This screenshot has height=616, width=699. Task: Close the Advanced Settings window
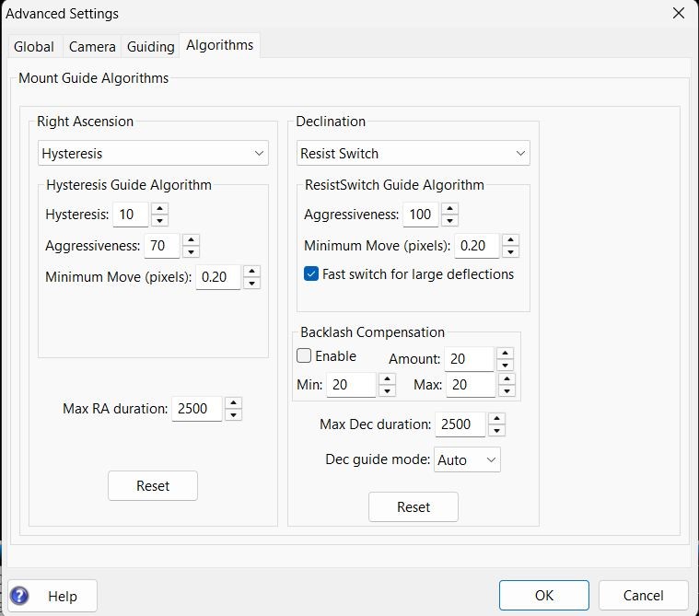tap(679, 13)
